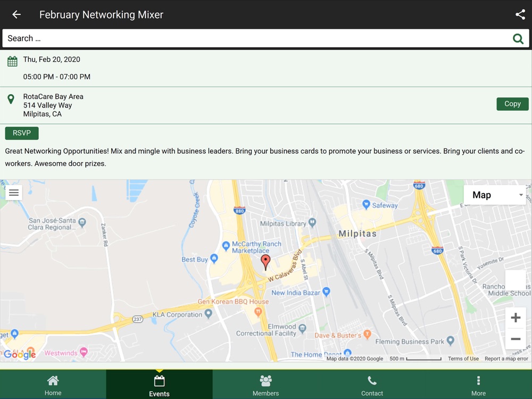This screenshot has width=532, height=399.
Task: Go back using the arrow icon
Action: tap(16, 14)
